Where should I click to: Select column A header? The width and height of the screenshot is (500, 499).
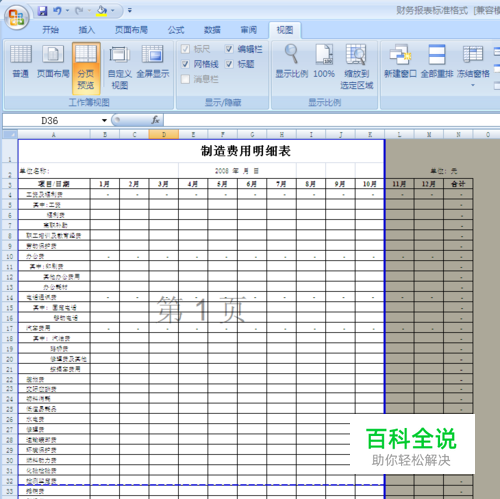[54, 135]
